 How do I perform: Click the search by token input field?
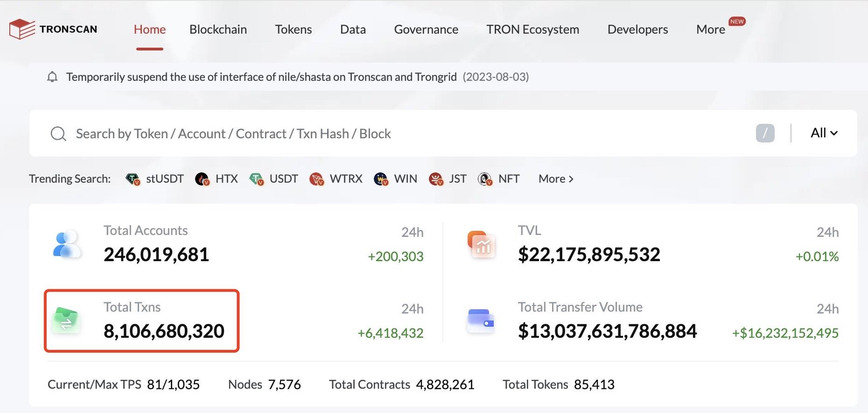pyautogui.click(x=373, y=134)
